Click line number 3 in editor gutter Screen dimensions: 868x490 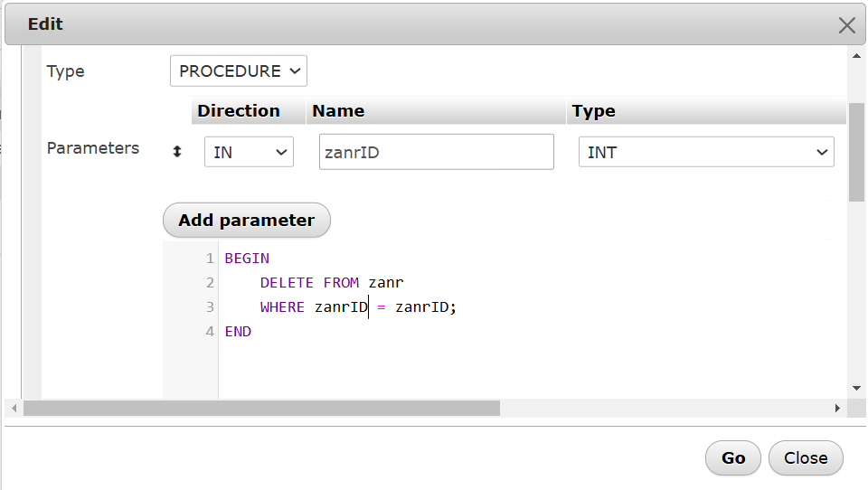210,307
